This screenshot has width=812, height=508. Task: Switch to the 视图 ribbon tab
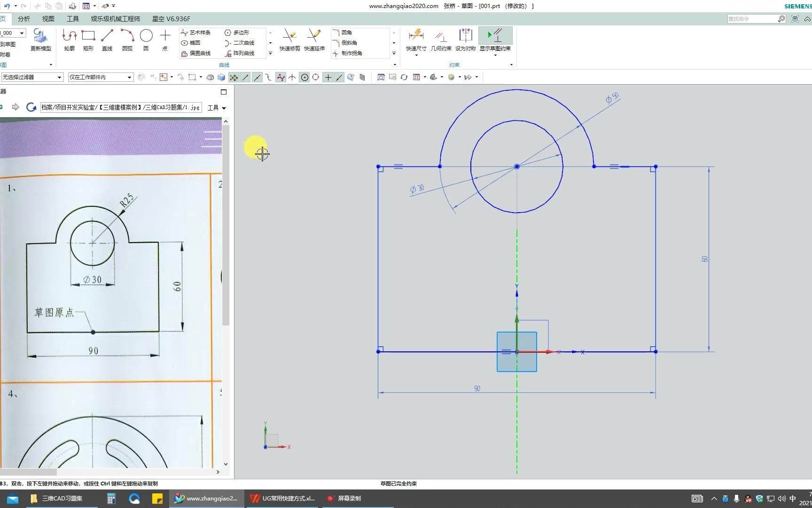click(x=48, y=19)
